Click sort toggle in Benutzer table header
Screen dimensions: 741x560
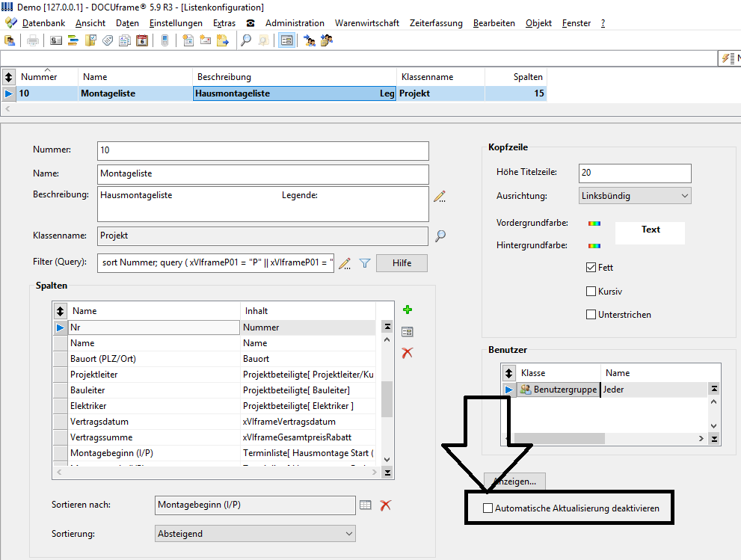click(x=508, y=373)
